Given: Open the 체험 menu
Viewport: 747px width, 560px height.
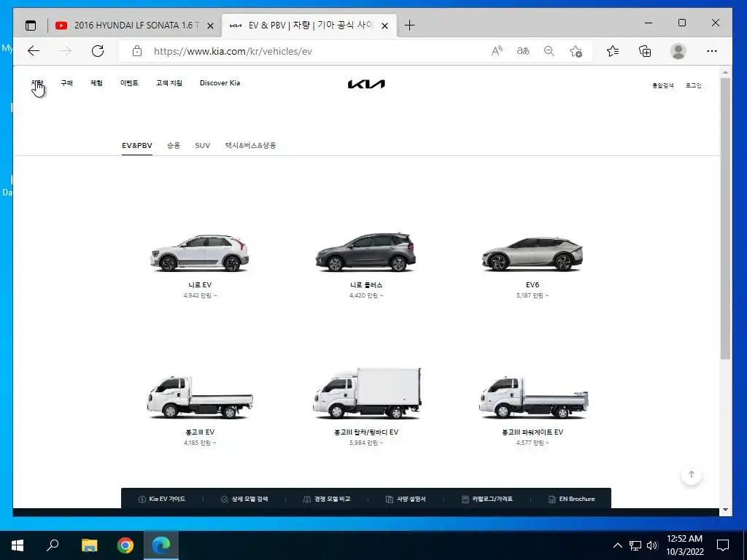Looking at the screenshot, I should click(96, 83).
